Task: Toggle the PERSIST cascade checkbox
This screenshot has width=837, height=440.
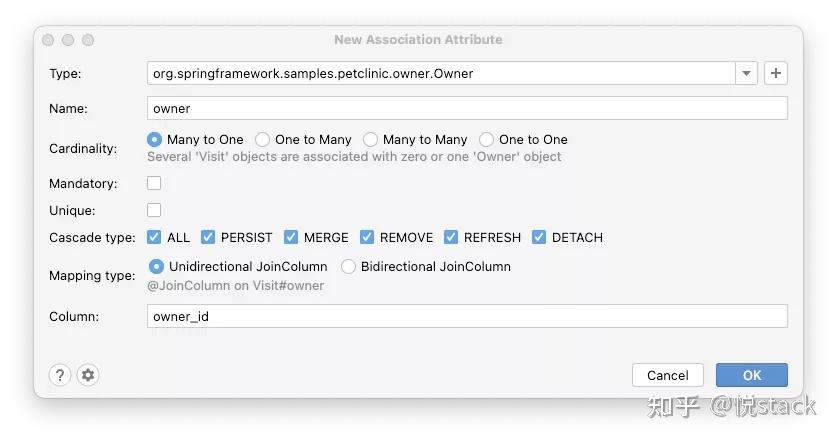Action: (208, 237)
